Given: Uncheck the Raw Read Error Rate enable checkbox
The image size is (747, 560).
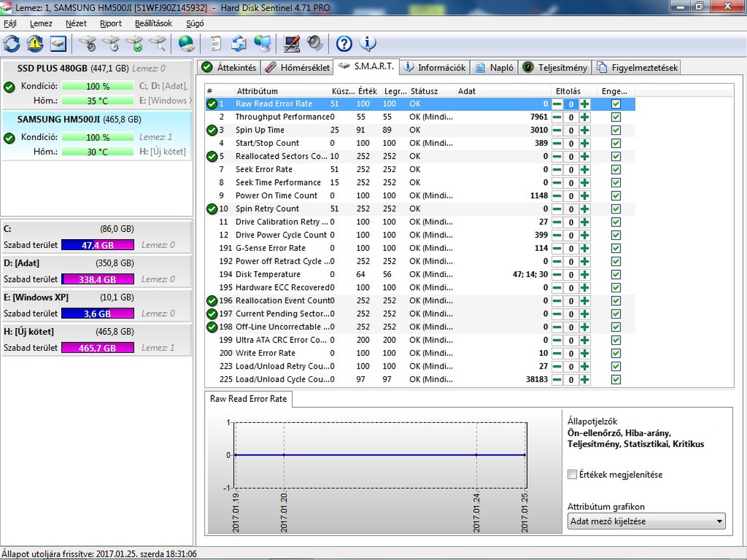Looking at the screenshot, I should (616, 104).
